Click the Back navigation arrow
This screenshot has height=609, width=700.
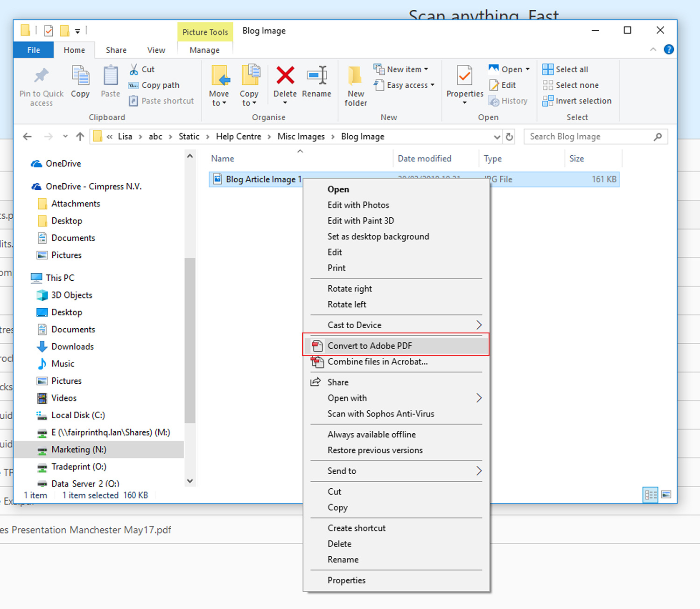(28, 137)
